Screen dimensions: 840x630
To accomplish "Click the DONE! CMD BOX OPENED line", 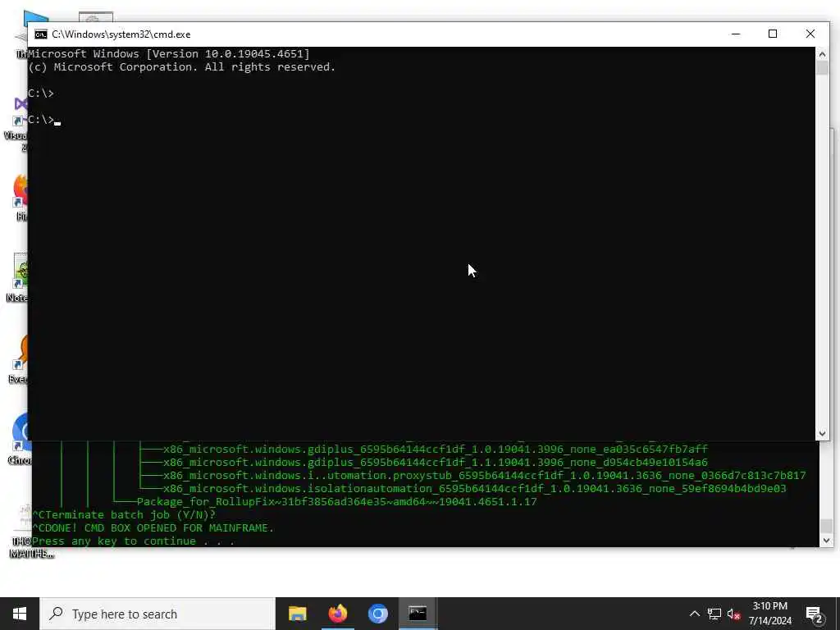I will (153, 527).
